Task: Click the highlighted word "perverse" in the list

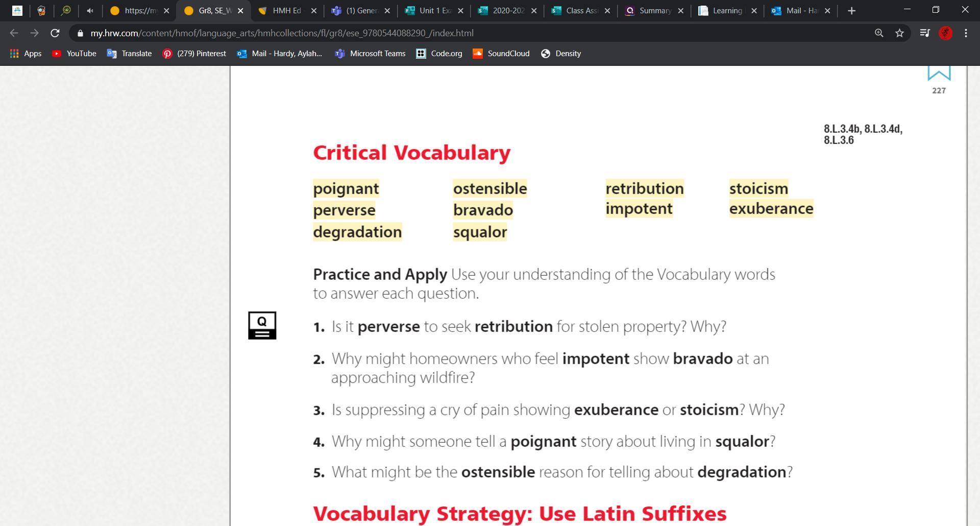Action: coord(344,210)
